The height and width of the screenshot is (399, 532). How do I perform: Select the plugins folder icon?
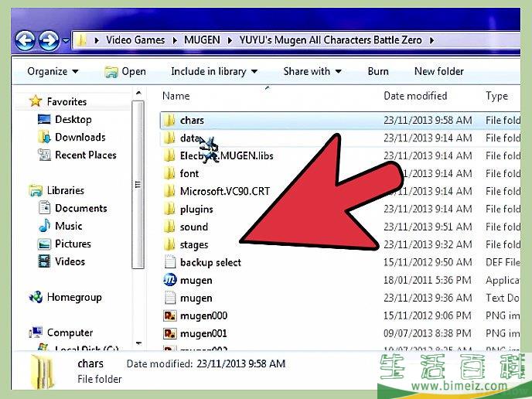click(x=169, y=209)
